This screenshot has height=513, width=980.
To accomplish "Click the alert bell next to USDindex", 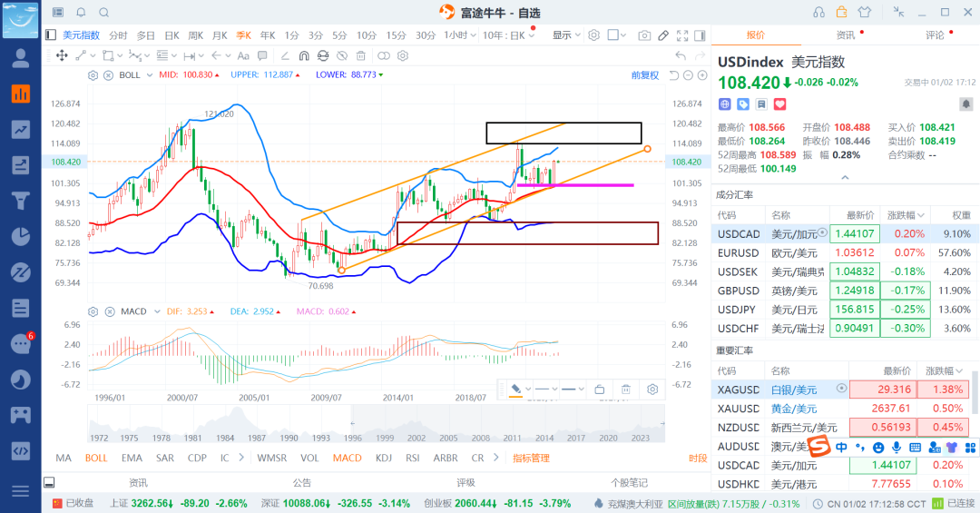I will [x=965, y=104].
